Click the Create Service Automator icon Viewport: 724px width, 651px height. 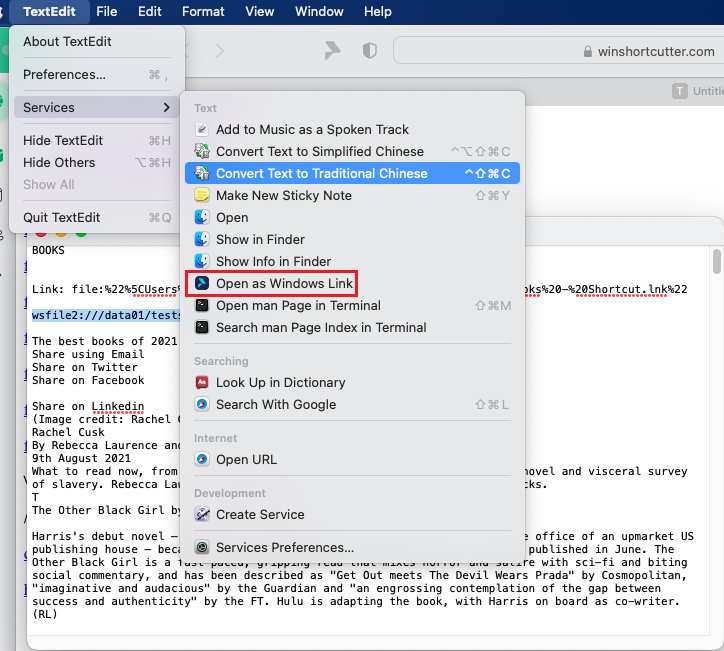(202, 515)
